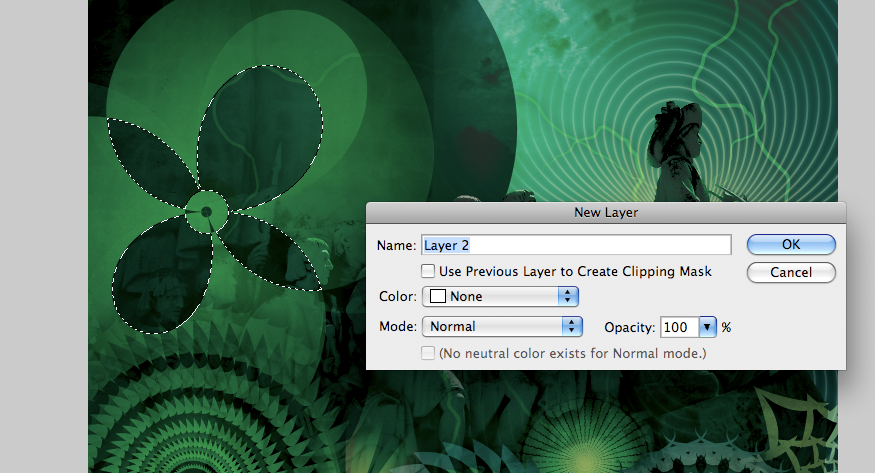Image resolution: width=875 pixels, height=473 pixels.
Task: Open the Opacity slider arrow
Action: 707,327
